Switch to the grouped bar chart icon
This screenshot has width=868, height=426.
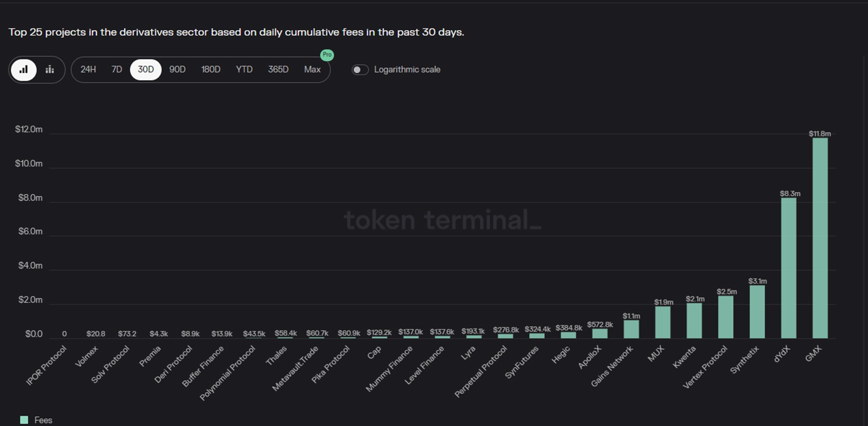tap(50, 69)
